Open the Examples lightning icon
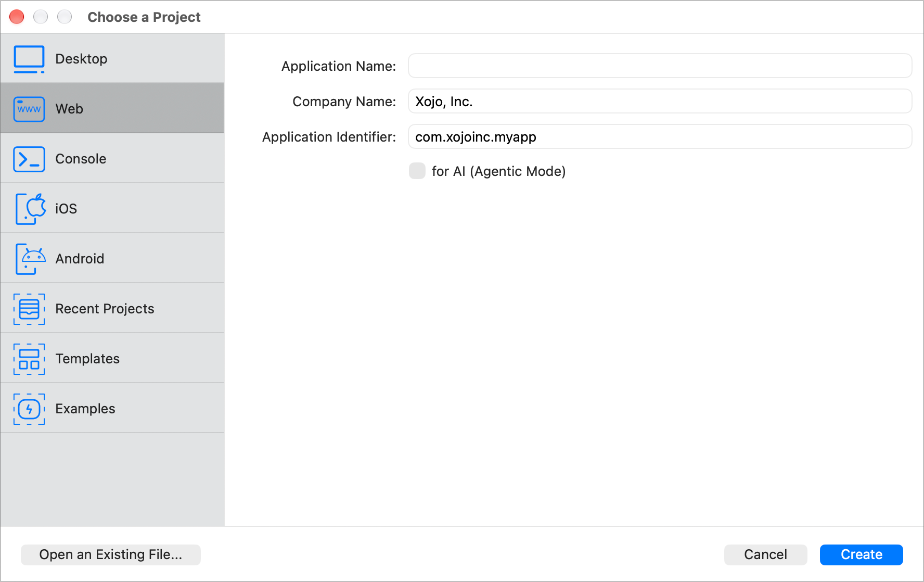 29,409
